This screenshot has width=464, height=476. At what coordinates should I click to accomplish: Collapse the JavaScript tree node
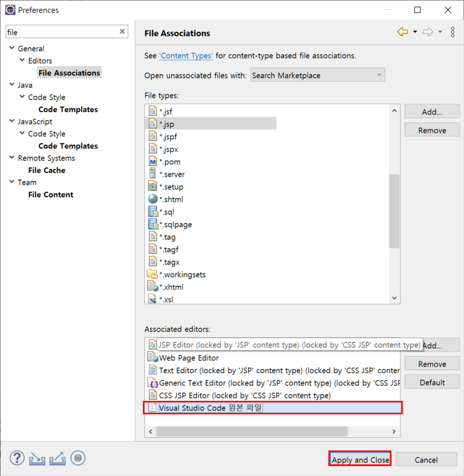[x=12, y=121]
